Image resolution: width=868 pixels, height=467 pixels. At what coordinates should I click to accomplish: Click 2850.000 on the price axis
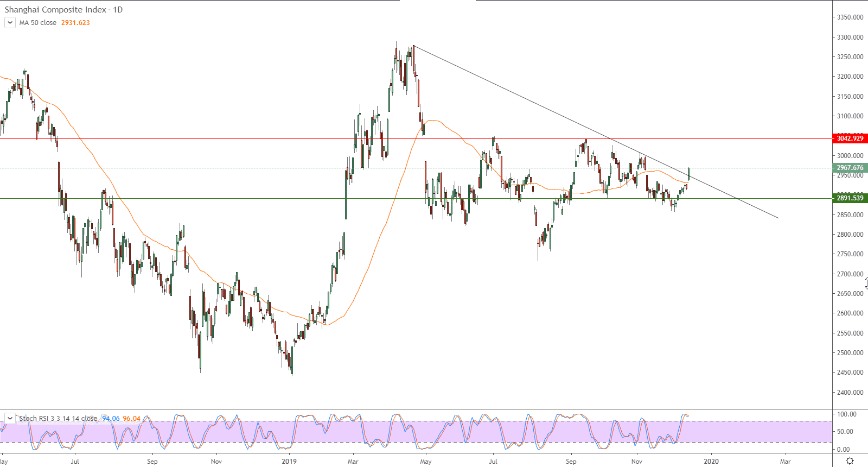pos(850,215)
